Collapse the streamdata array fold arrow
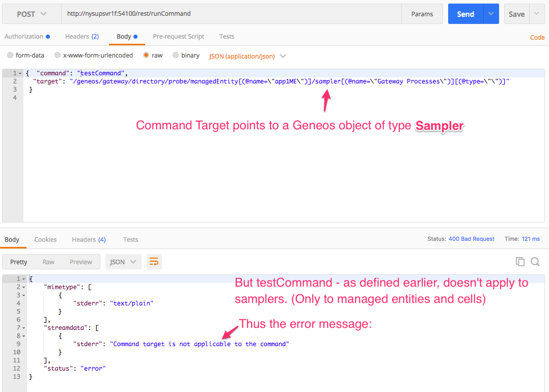 23,328
